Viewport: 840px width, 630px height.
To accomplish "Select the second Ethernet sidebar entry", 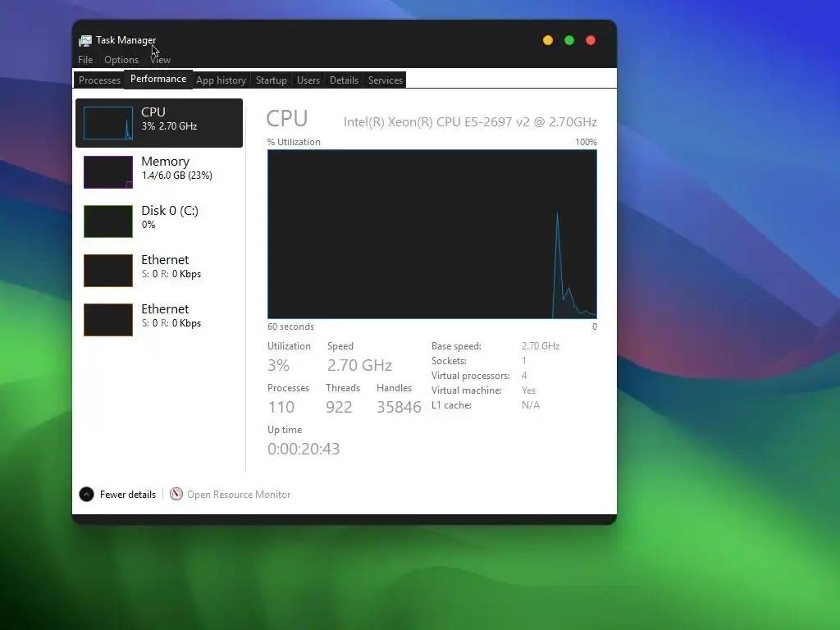I will tap(159, 320).
